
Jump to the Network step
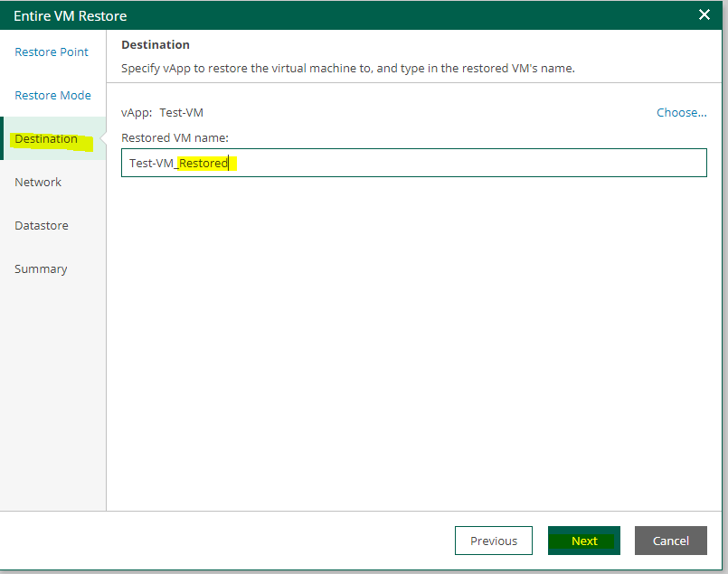tap(38, 183)
